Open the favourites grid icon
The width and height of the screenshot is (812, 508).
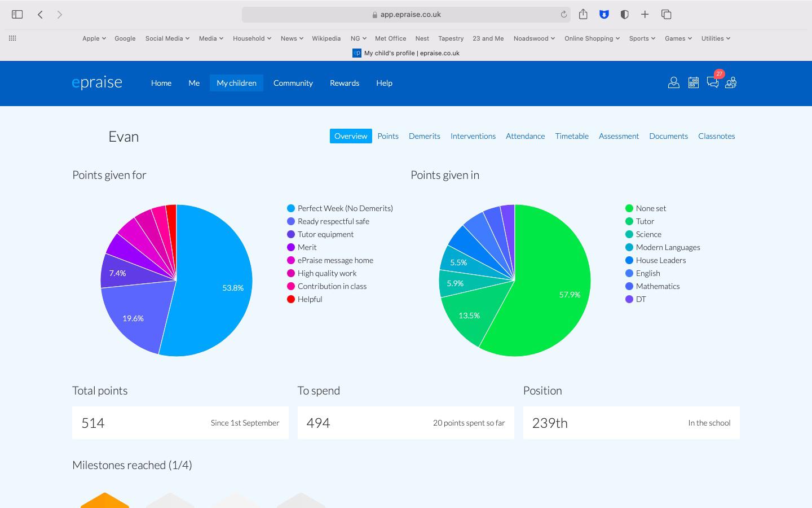click(12, 38)
